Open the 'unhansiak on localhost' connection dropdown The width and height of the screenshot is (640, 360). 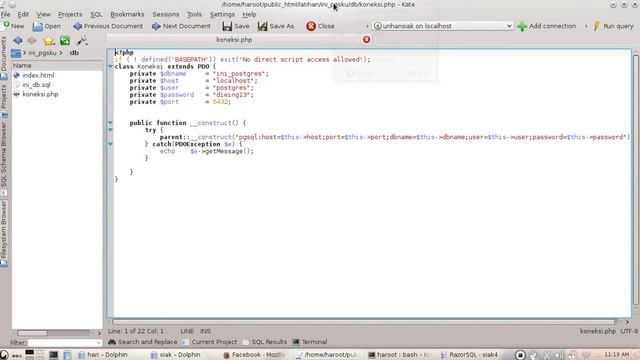coord(442,26)
